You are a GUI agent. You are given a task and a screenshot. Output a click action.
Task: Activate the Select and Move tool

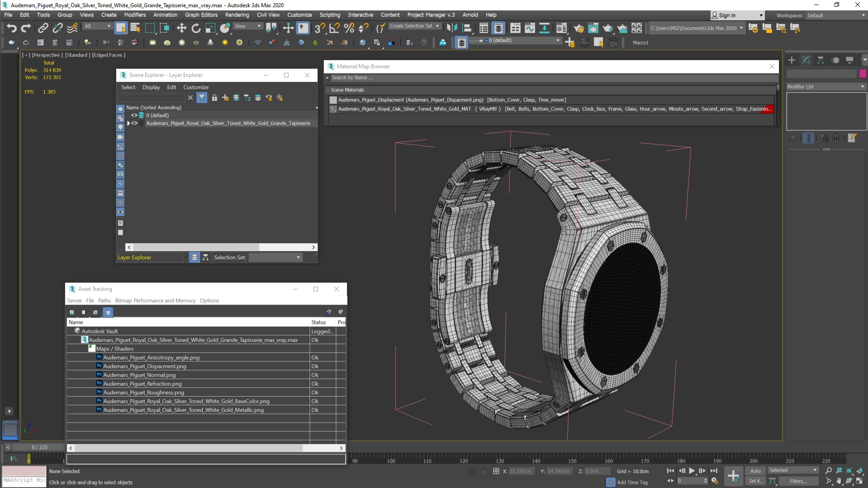tap(181, 28)
